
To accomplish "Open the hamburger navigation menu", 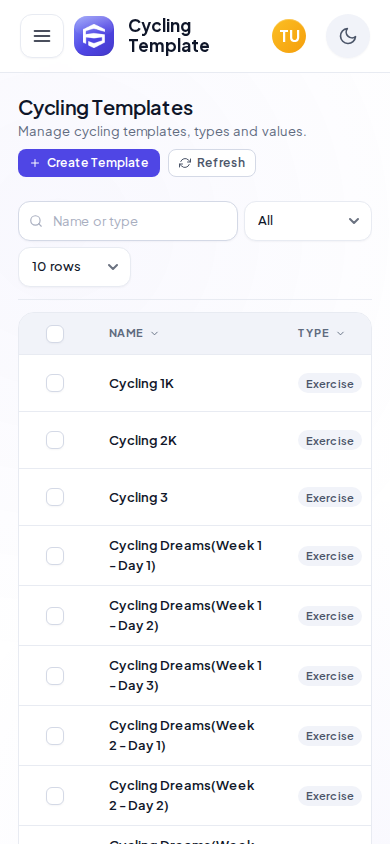I will [42, 36].
